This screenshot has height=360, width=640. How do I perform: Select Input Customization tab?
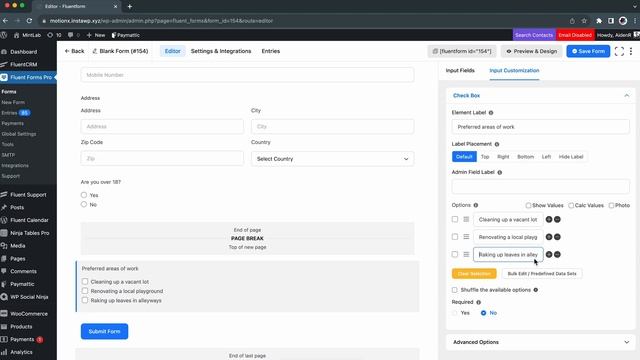tap(514, 71)
